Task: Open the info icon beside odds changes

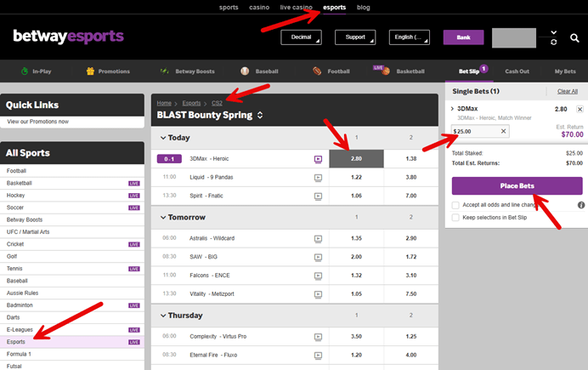Action: click(x=581, y=205)
